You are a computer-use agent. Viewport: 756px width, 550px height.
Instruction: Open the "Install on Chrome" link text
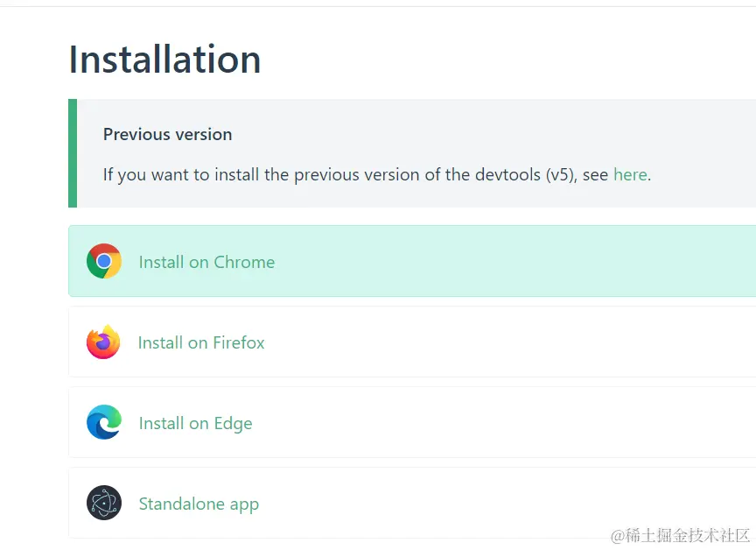pyautogui.click(x=206, y=262)
